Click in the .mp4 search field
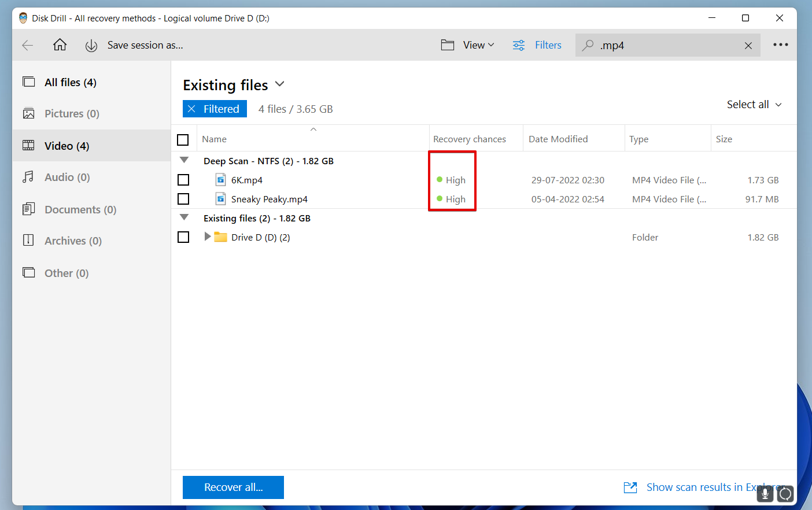This screenshot has height=510, width=812. coord(668,45)
